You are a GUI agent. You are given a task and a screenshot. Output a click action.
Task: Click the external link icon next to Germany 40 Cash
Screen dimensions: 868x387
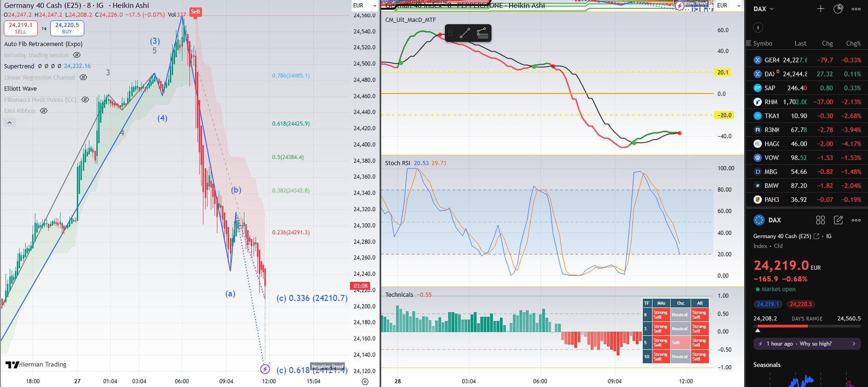[816, 236]
